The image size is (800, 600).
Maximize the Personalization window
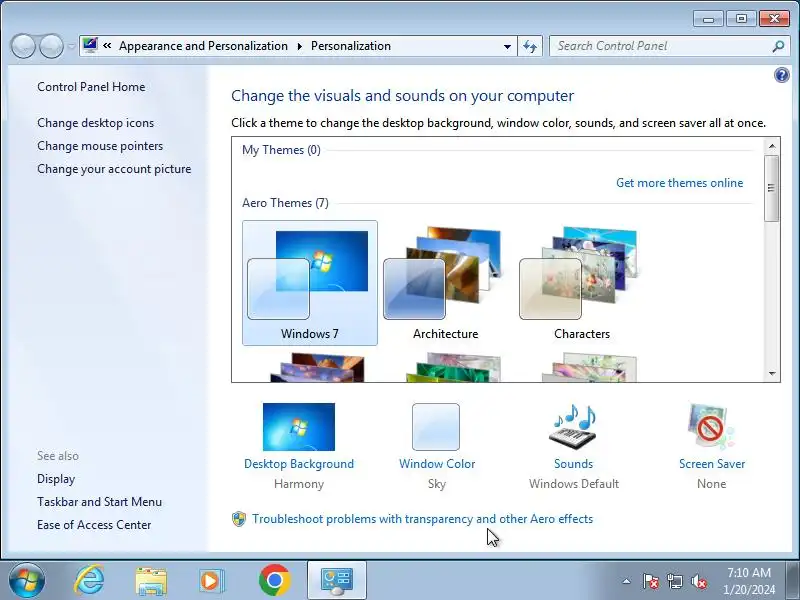point(741,19)
